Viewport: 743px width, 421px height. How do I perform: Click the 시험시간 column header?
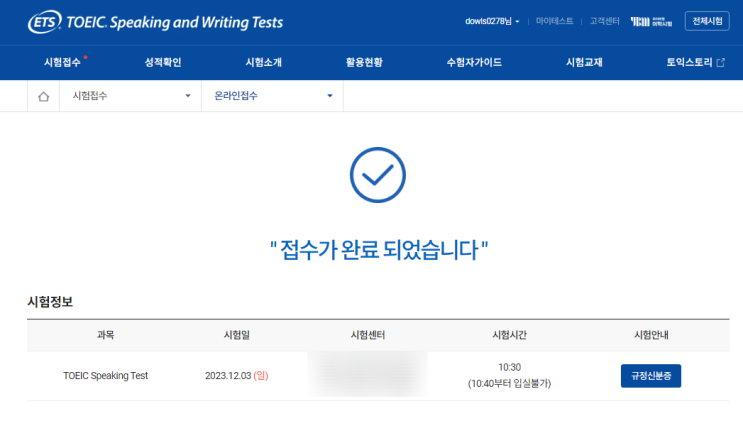pyautogui.click(x=509, y=335)
